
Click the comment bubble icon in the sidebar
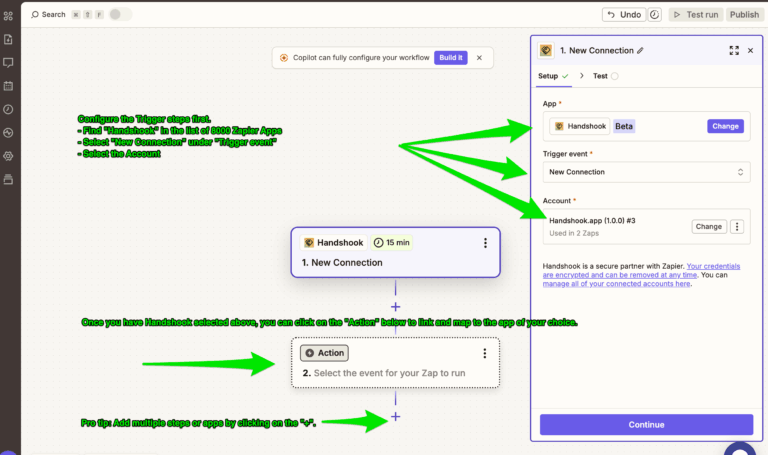click(9, 62)
